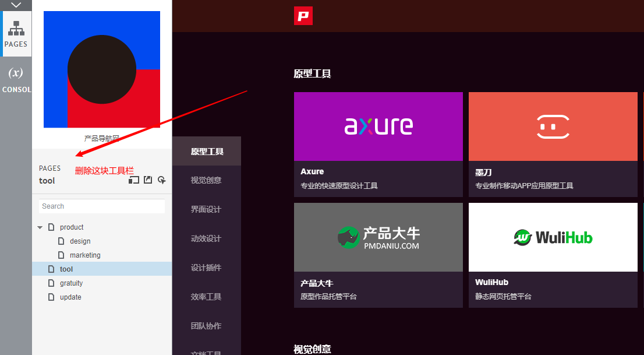Image resolution: width=644 pixels, height=355 pixels.
Task: Open the gratuity page
Action: pos(71,283)
